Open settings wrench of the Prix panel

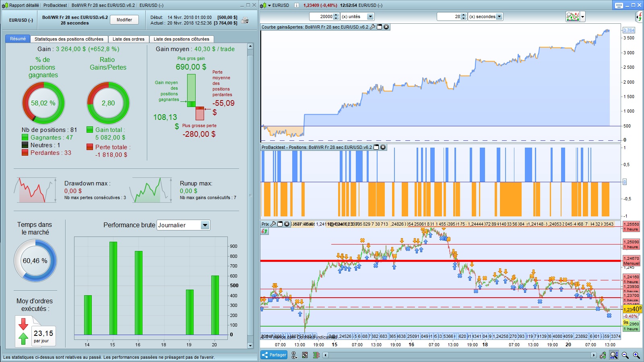273,224
